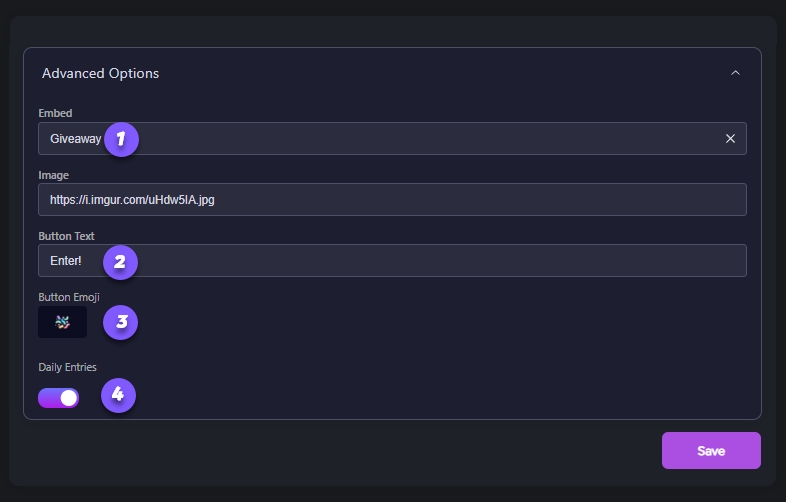Open the Button Emoji picker
Screen dimensions: 786x502
62,322
